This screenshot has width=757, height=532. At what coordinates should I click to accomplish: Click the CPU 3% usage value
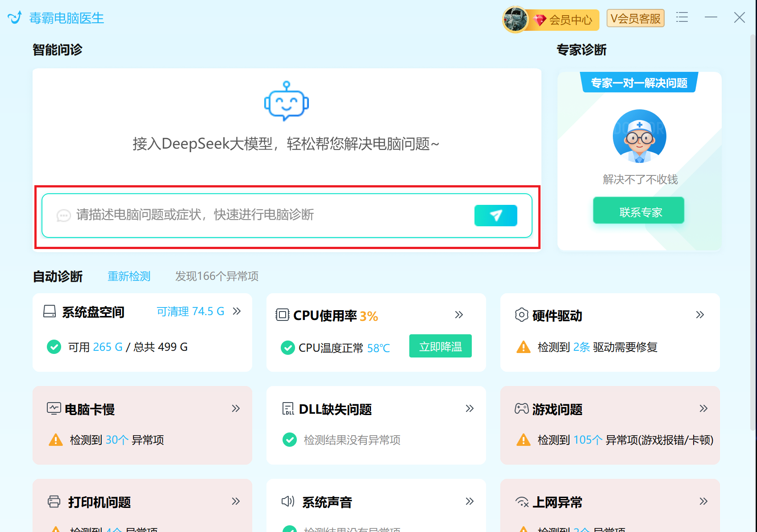point(369,316)
